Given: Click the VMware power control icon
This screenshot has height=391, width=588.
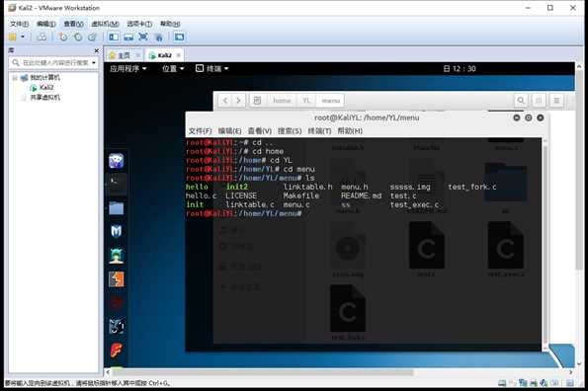Looking at the screenshot, I should point(13,37).
